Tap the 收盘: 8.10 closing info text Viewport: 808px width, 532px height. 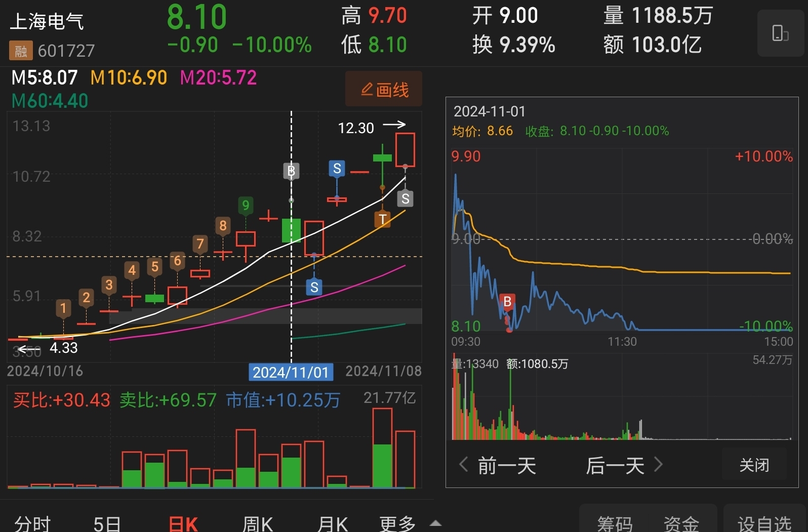coord(597,131)
